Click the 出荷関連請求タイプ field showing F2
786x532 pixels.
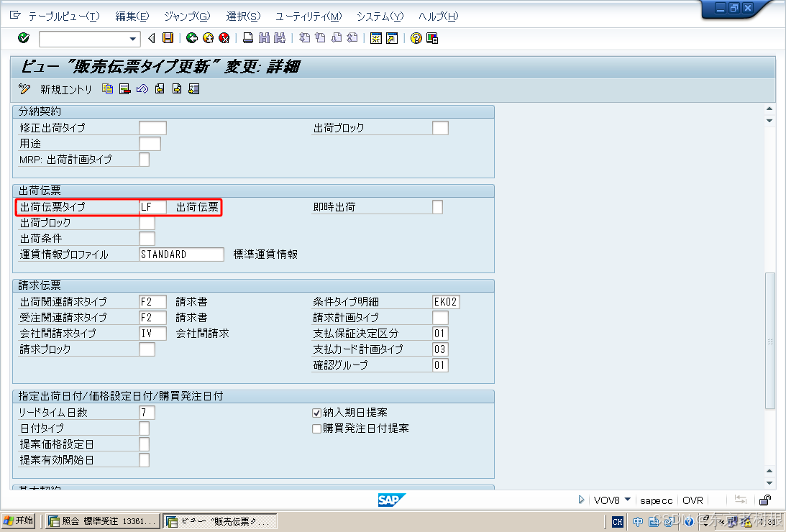click(x=152, y=301)
